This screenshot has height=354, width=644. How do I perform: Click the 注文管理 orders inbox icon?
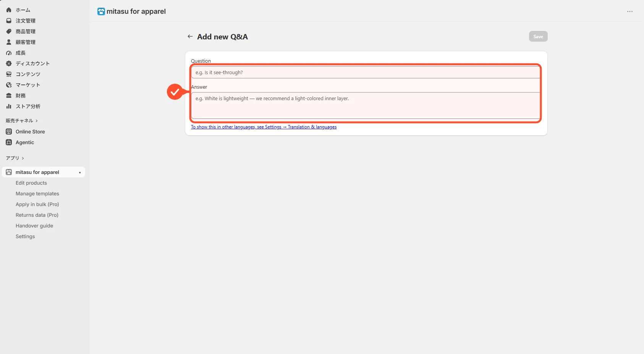click(x=9, y=21)
